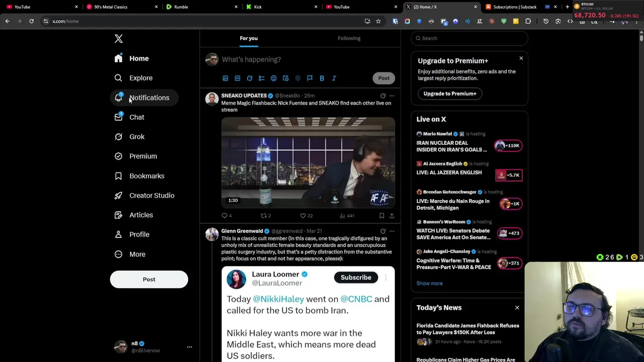
Task: Schedule post icon in composer
Action: coord(286,78)
